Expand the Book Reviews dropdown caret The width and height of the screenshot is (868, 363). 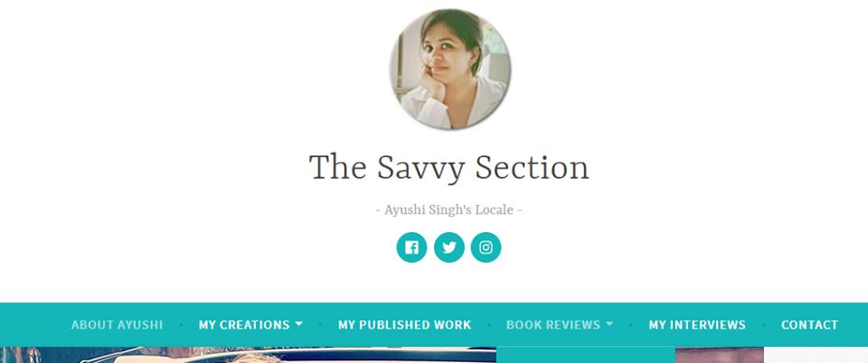(609, 324)
